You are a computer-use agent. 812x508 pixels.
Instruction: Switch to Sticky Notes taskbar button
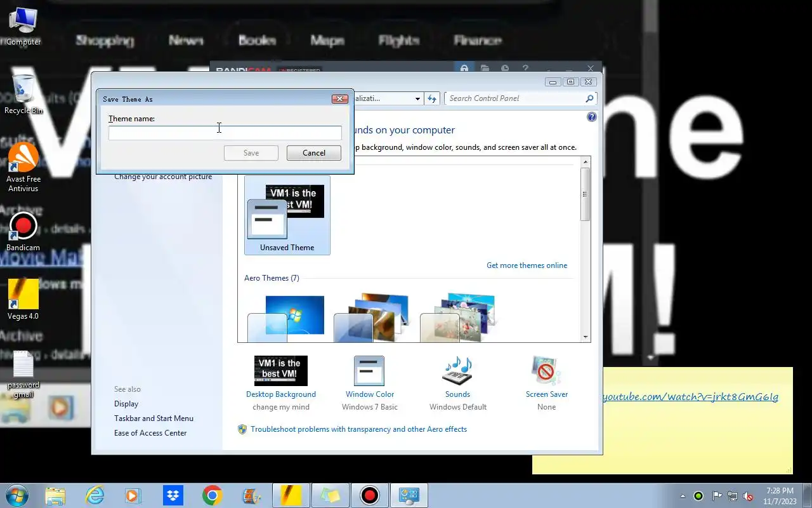pyautogui.click(x=331, y=495)
